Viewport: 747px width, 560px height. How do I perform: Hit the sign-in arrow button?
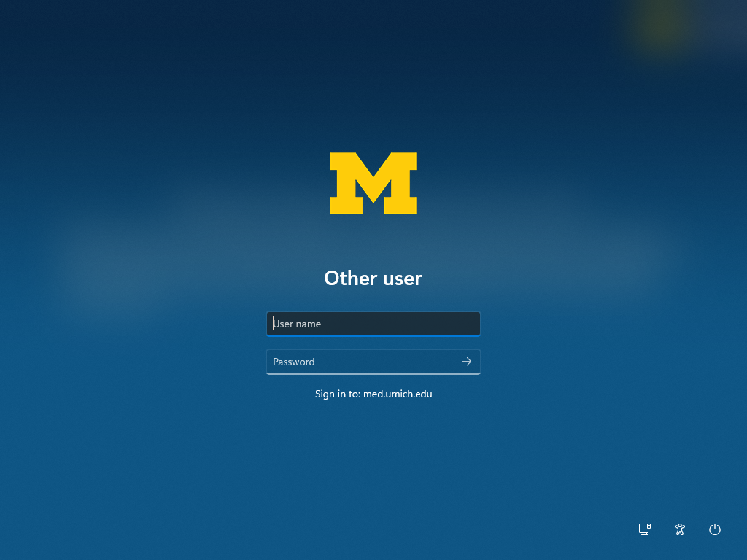coord(467,362)
